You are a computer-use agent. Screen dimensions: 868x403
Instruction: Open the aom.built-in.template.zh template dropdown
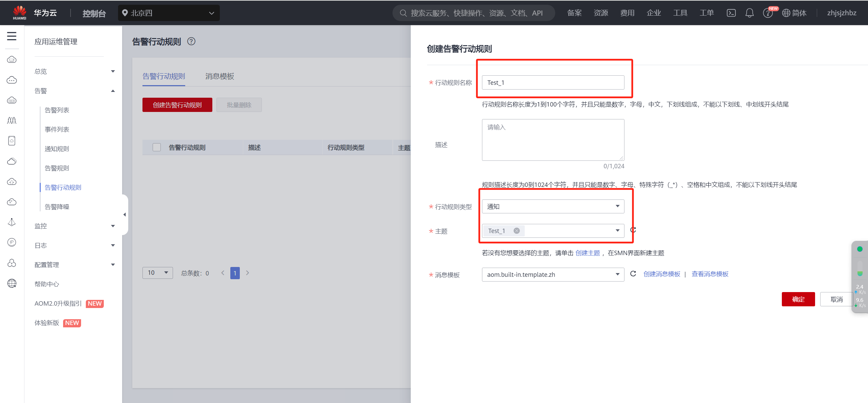coord(553,274)
